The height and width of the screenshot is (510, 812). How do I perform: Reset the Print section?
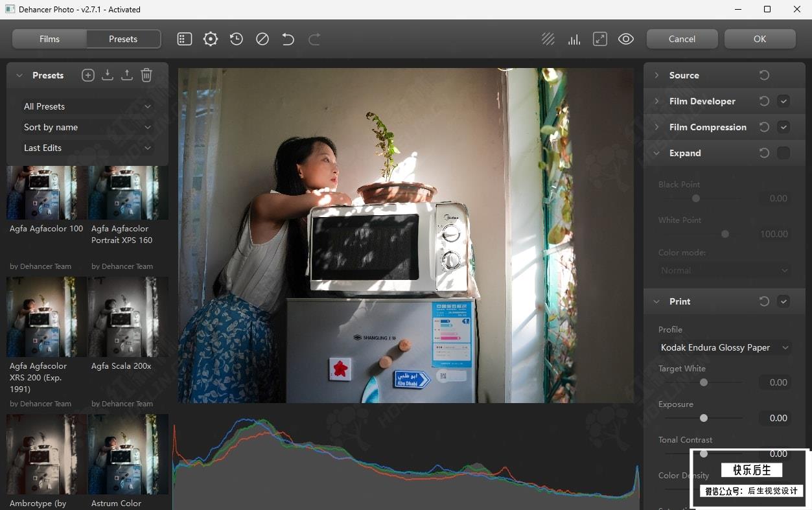[765, 301]
